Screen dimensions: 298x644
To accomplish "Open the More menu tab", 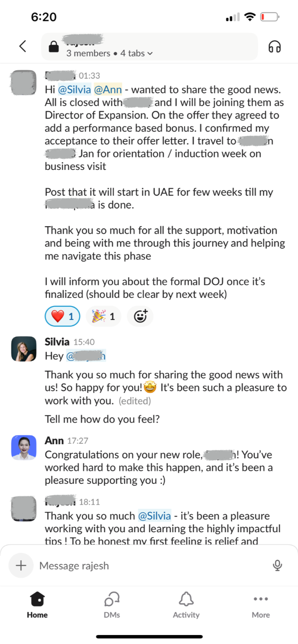I will click(261, 605).
